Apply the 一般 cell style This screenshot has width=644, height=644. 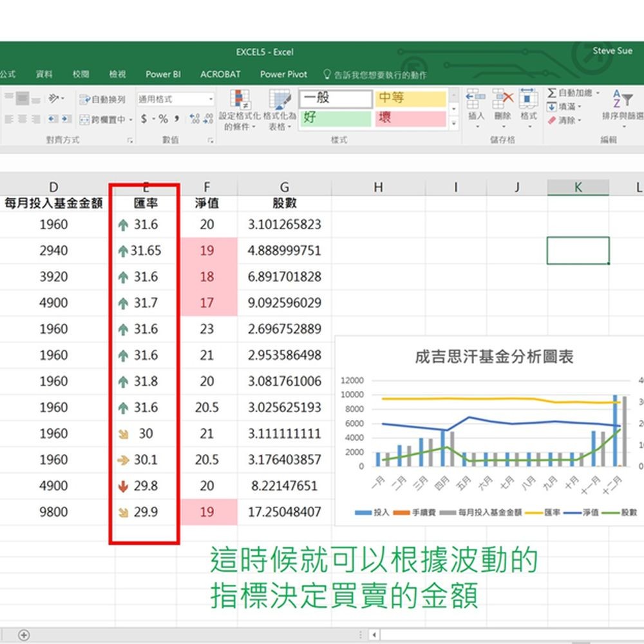(x=336, y=98)
